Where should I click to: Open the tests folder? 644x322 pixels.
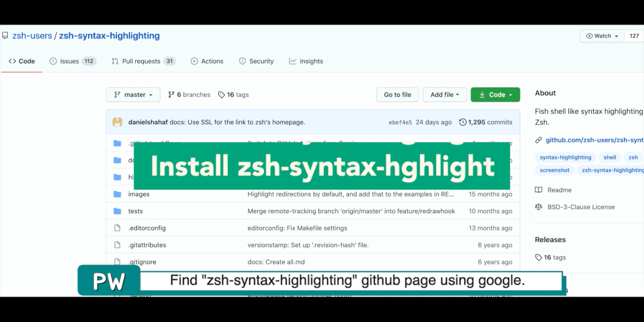(x=135, y=211)
